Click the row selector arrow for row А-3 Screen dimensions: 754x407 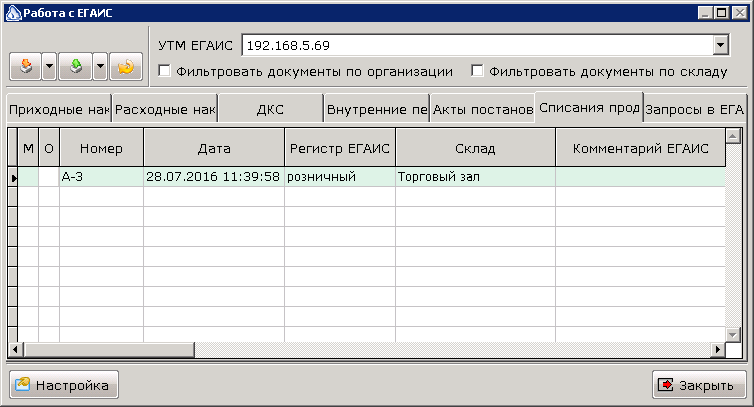tap(13, 178)
